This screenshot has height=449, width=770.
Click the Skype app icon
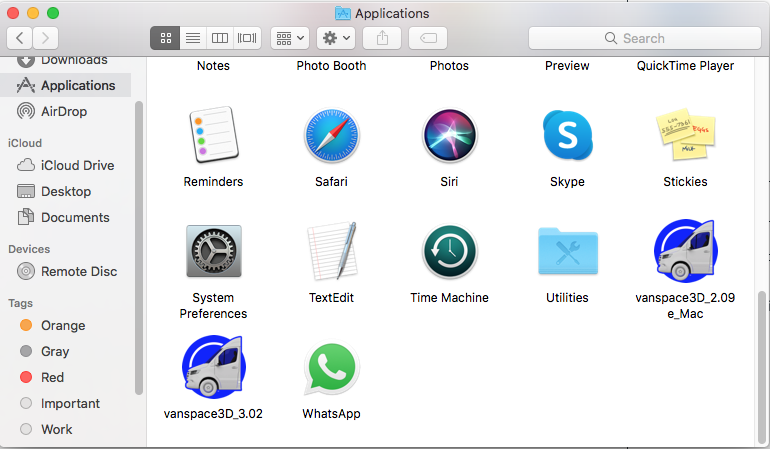tap(568, 136)
